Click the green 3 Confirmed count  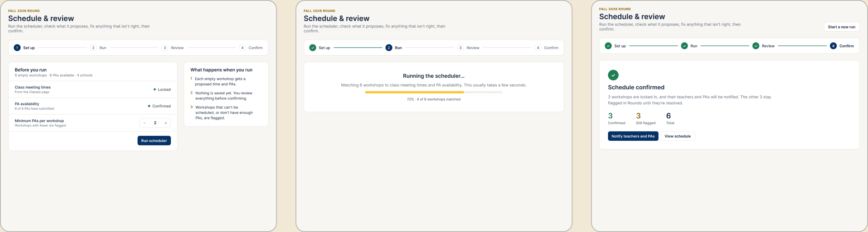(x=616, y=118)
